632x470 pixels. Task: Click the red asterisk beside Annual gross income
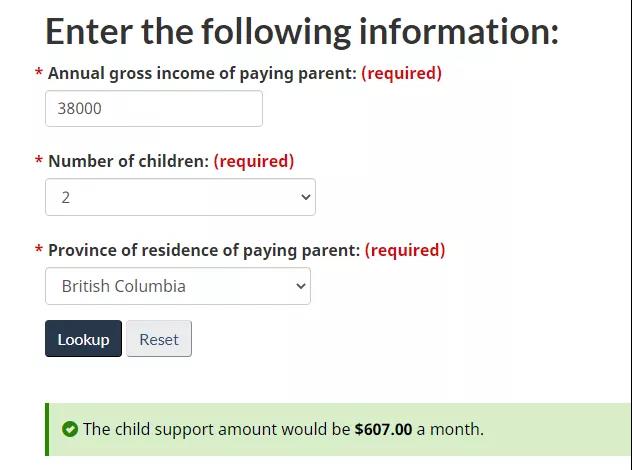point(39,73)
